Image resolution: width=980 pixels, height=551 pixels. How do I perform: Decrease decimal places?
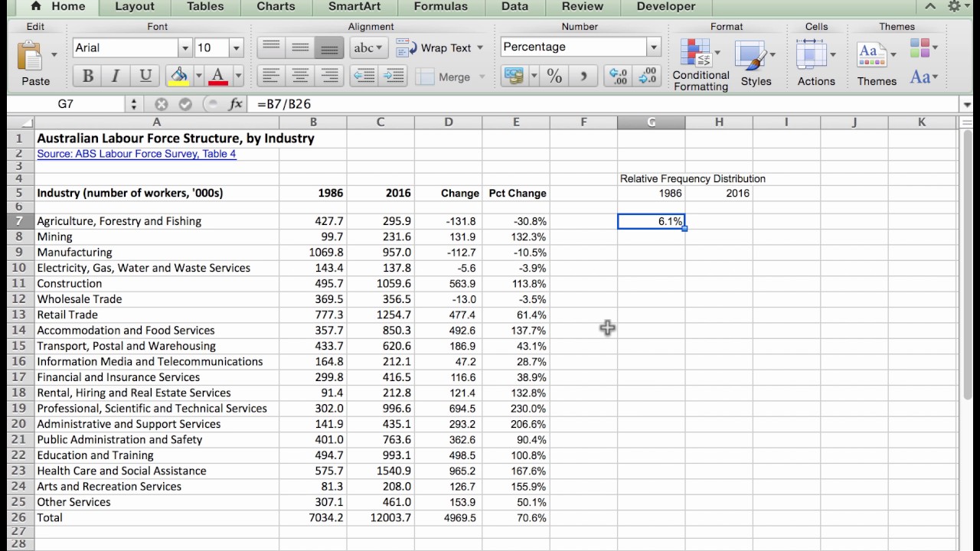(647, 76)
